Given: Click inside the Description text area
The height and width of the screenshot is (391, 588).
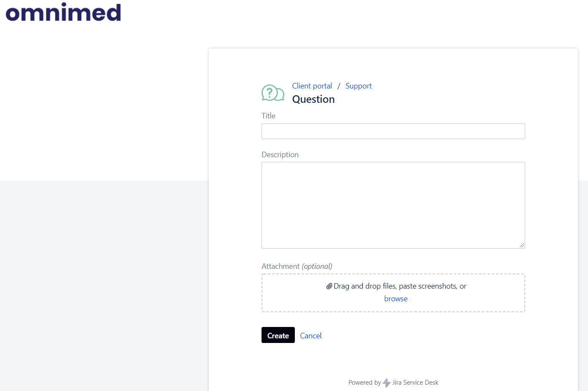Looking at the screenshot, I should (393, 205).
